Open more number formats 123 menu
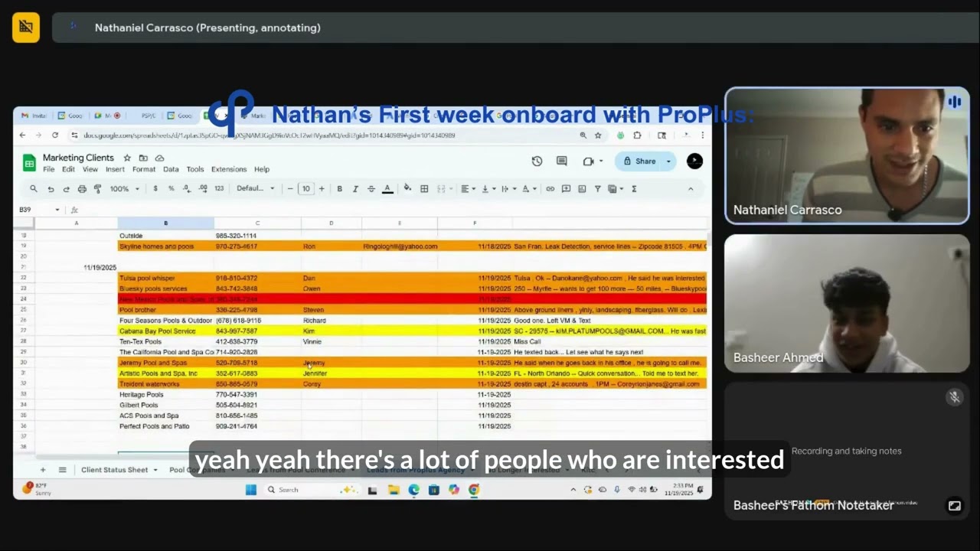The width and height of the screenshot is (980, 551). tap(219, 189)
